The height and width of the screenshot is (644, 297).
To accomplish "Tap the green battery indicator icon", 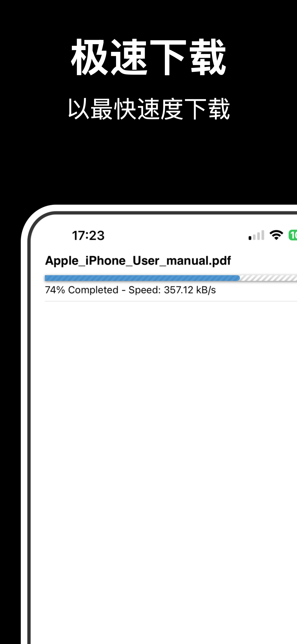I will [293, 235].
